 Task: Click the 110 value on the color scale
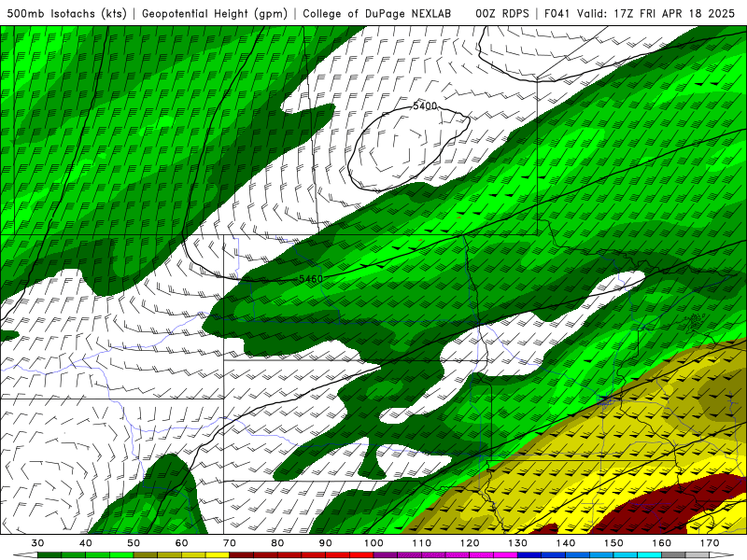click(x=422, y=543)
